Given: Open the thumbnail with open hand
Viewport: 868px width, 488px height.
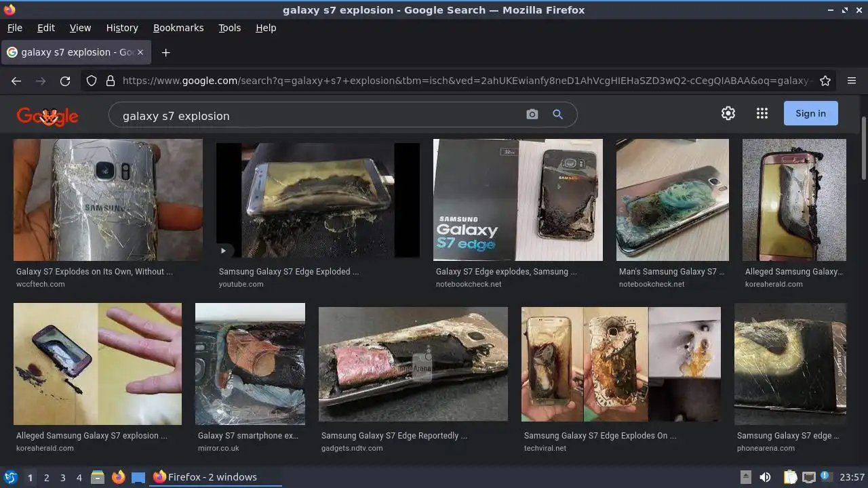Looking at the screenshot, I should point(98,364).
